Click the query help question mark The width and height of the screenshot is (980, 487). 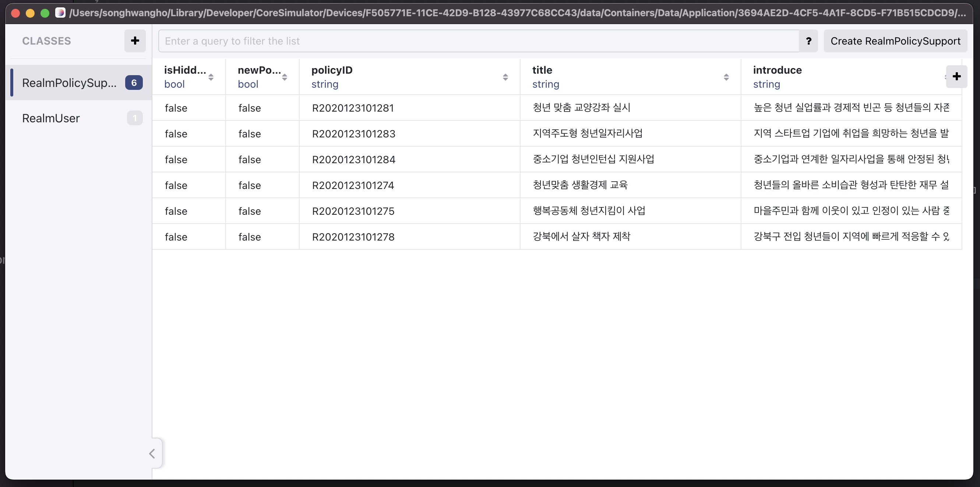click(808, 41)
